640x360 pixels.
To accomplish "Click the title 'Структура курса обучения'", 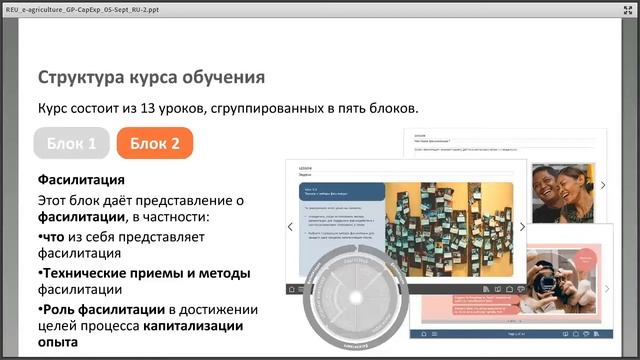I will (151, 77).
